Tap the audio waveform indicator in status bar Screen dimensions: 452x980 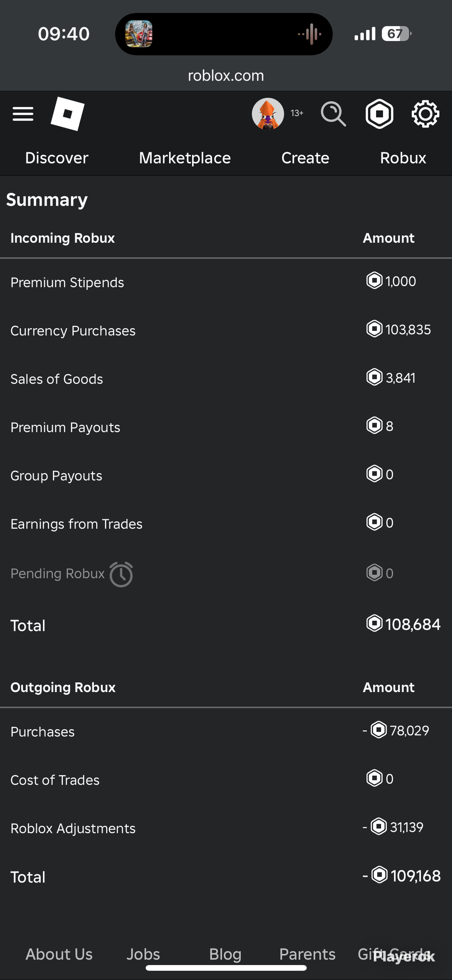(x=310, y=34)
